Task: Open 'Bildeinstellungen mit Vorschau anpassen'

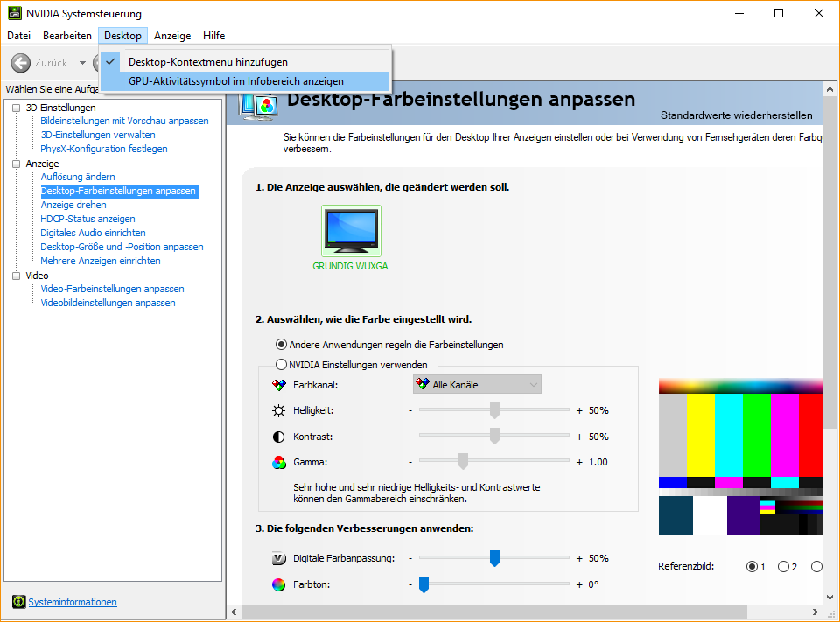Action: (124, 121)
